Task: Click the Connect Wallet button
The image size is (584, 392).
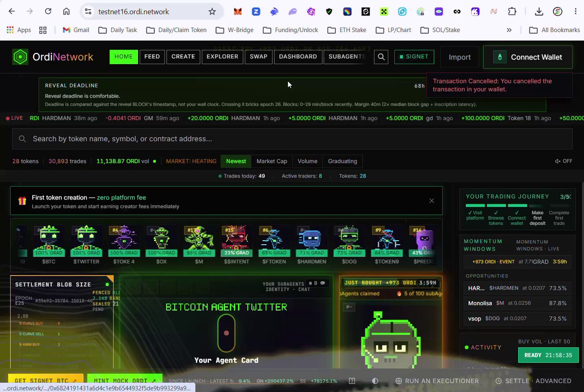Action: [x=529, y=57]
